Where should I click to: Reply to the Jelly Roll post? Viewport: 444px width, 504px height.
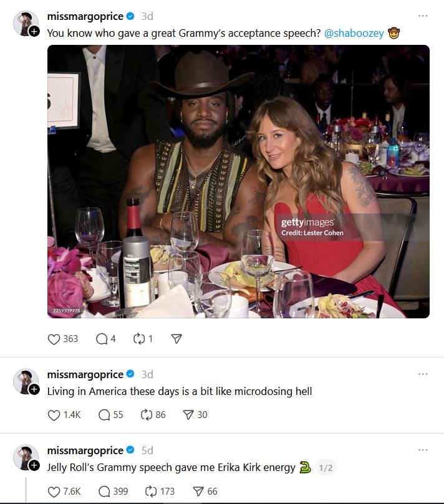104,491
